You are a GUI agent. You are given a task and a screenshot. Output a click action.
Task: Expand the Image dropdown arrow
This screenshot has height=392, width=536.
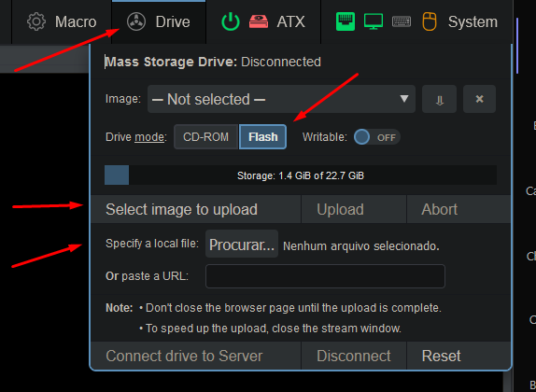(x=404, y=99)
